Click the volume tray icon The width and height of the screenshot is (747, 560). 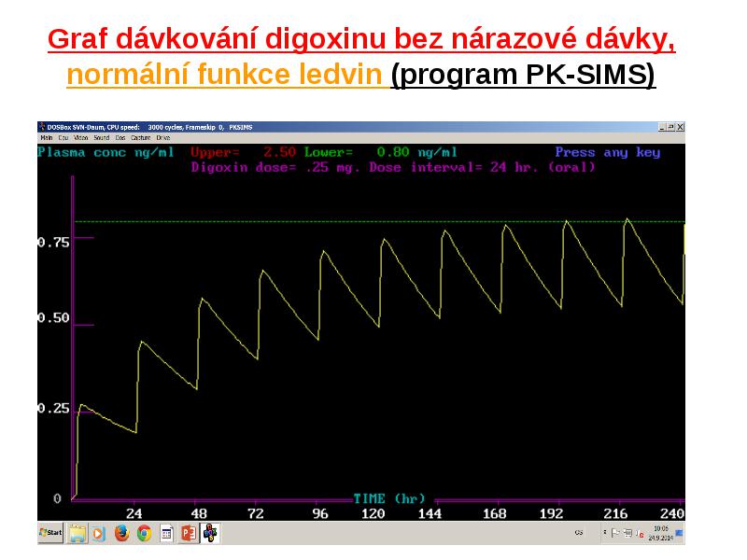[640, 534]
